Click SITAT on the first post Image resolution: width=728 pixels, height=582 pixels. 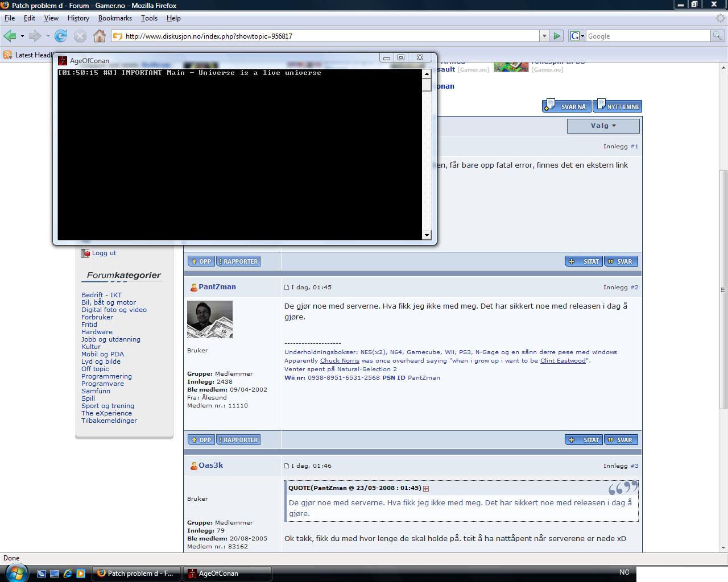click(x=584, y=261)
